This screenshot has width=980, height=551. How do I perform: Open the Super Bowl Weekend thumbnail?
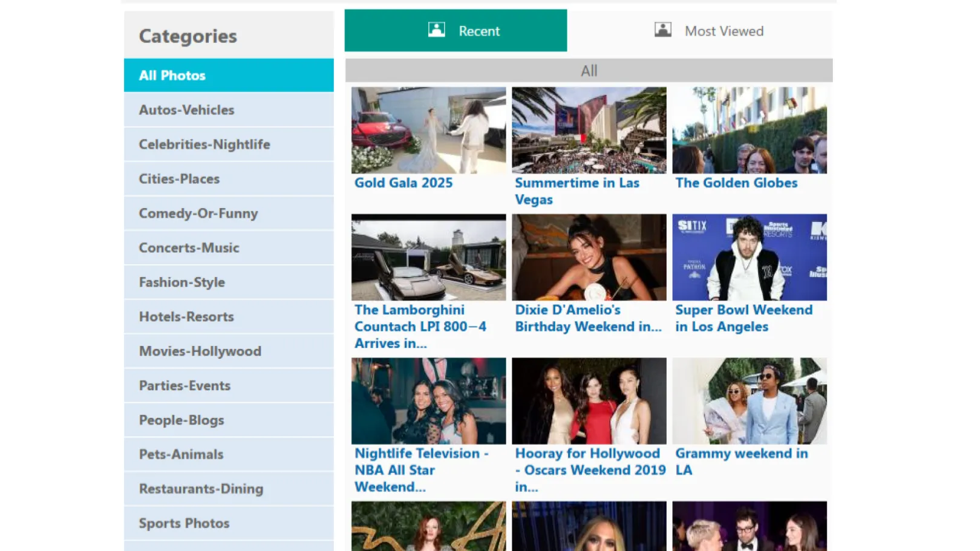[750, 257]
